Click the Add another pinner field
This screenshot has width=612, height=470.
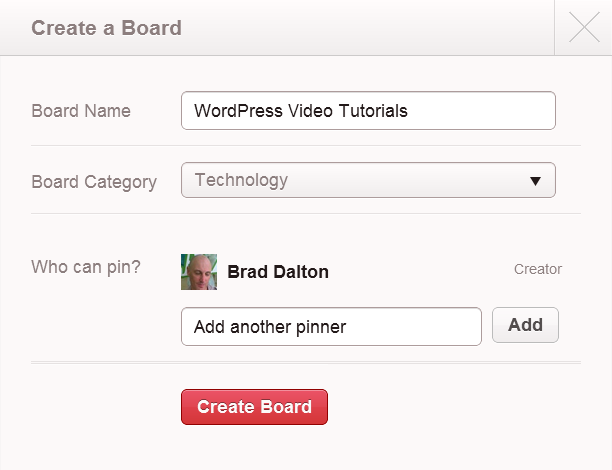click(x=332, y=326)
